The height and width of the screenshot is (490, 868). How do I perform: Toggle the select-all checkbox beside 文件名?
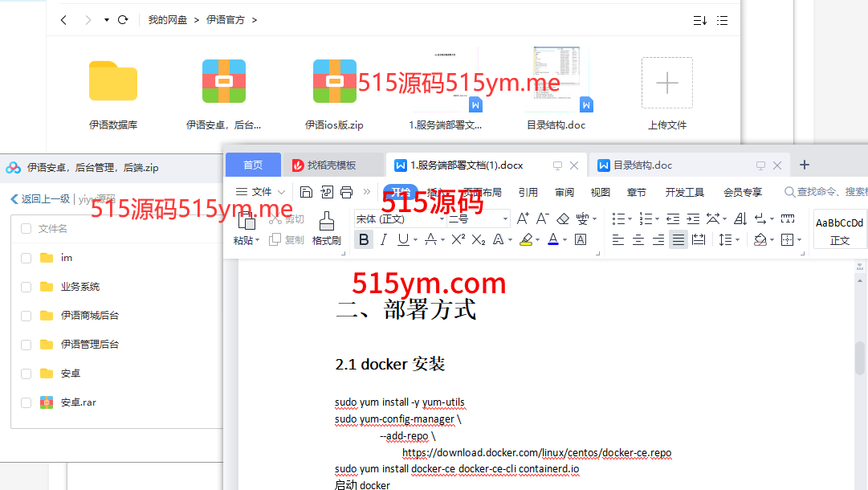pos(26,229)
